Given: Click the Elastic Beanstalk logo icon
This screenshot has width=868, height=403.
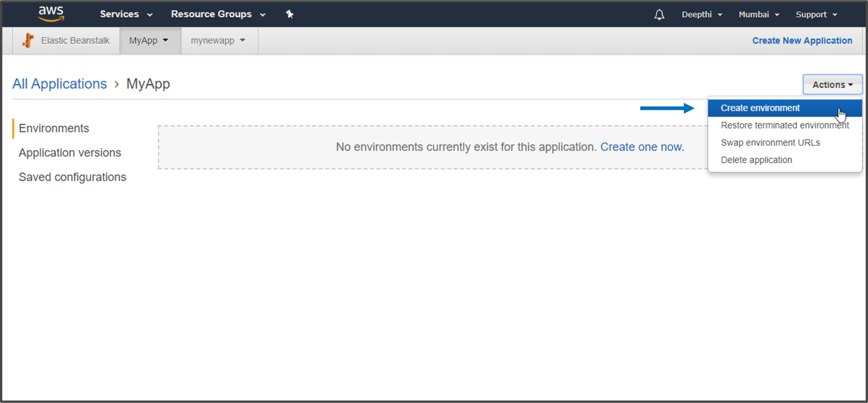Looking at the screenshot, I should click(28, 40).
